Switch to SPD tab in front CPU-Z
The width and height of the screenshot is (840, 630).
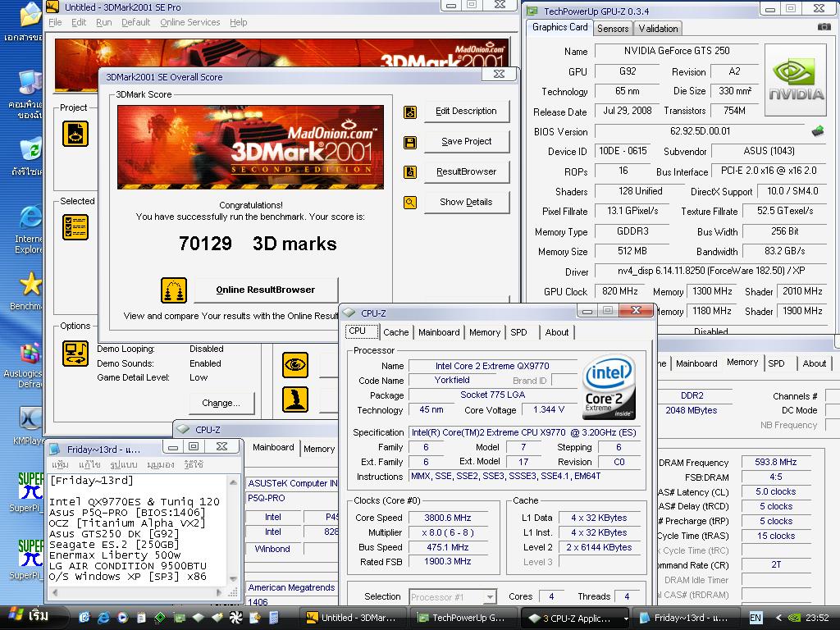518,332
